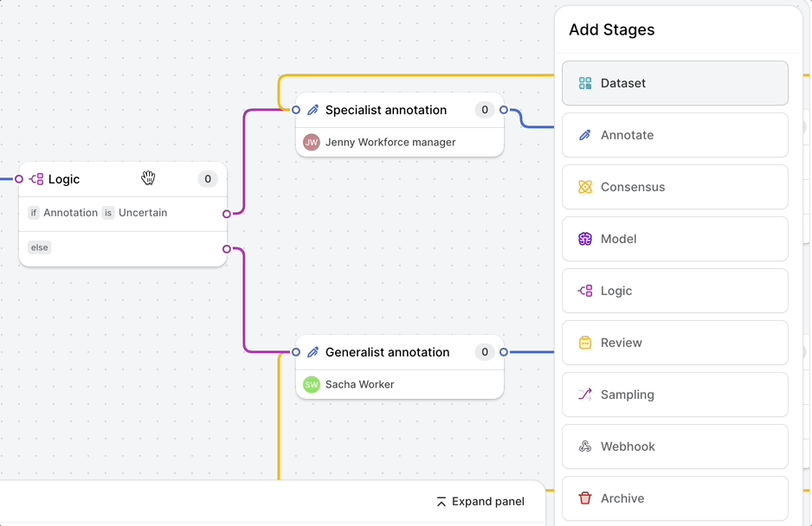Click the Consensus stage icon
Screen dimensions: 812x526
click(585, 187)
